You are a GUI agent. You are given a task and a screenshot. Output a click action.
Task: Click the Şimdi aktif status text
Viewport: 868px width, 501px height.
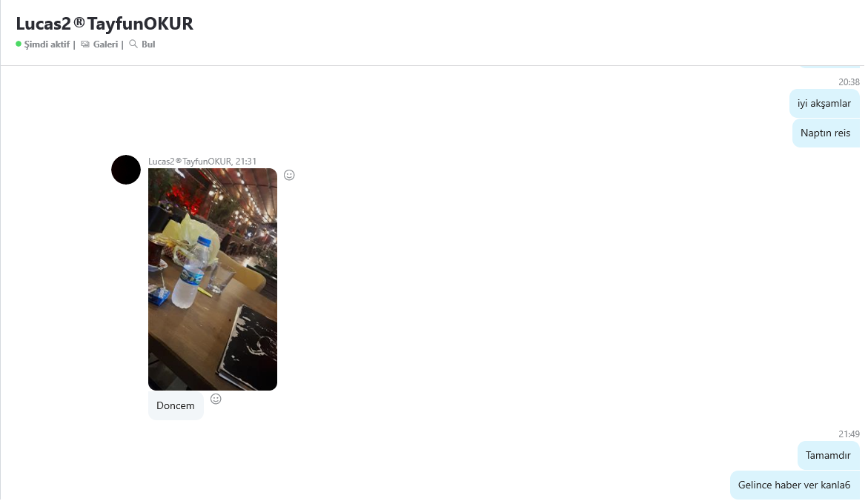coord(47,44)
